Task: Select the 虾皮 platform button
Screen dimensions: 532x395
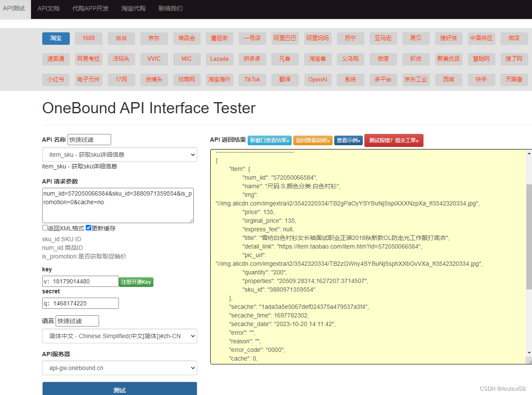Action: coord(416,59)
